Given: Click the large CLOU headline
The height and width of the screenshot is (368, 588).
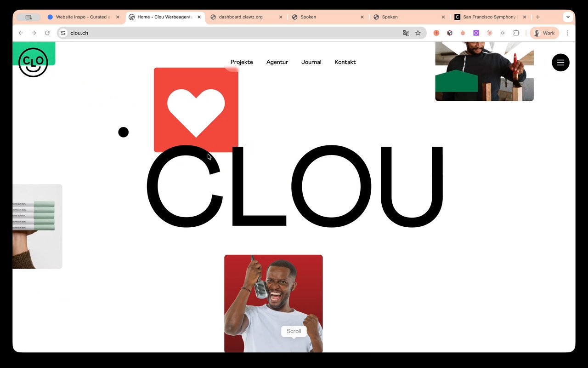Looking at the screenshot, I should tap(295, 186).
